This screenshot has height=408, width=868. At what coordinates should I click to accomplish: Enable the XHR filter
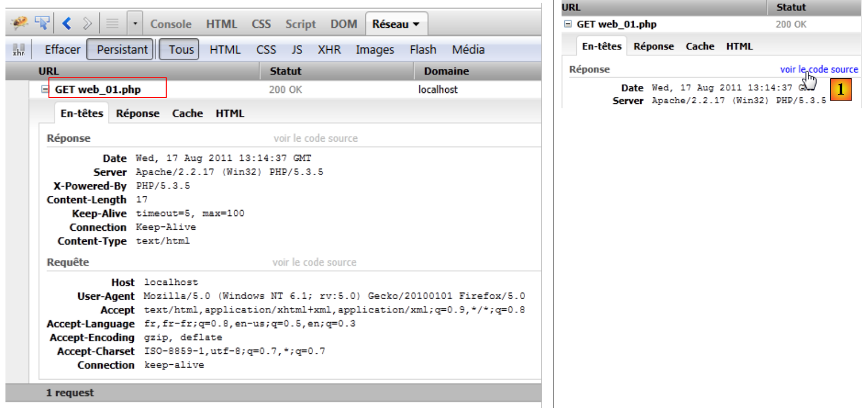coord(329,50)
